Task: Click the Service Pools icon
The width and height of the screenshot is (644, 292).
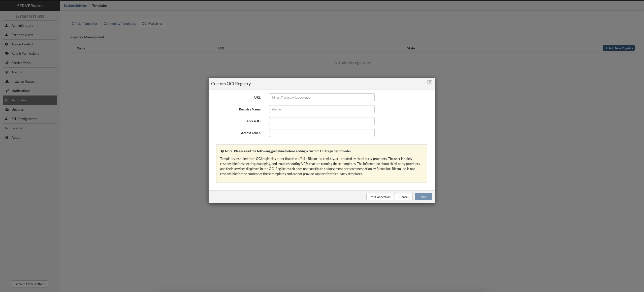Action: (x=7, y=63)
